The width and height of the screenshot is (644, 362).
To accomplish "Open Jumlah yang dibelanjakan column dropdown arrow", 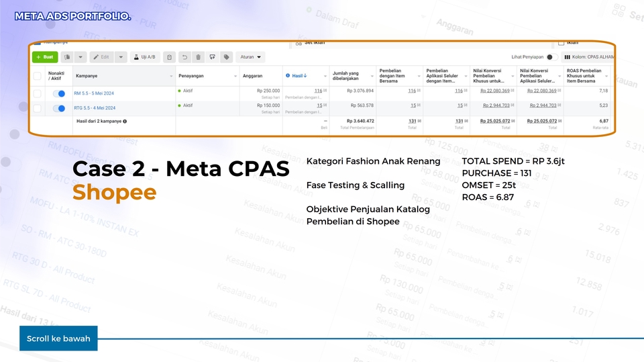I will [372, 76].
